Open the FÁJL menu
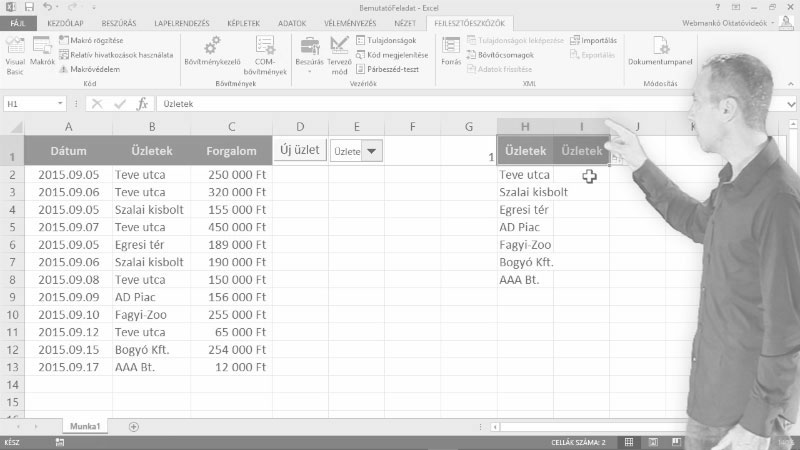 coord(18,23)
